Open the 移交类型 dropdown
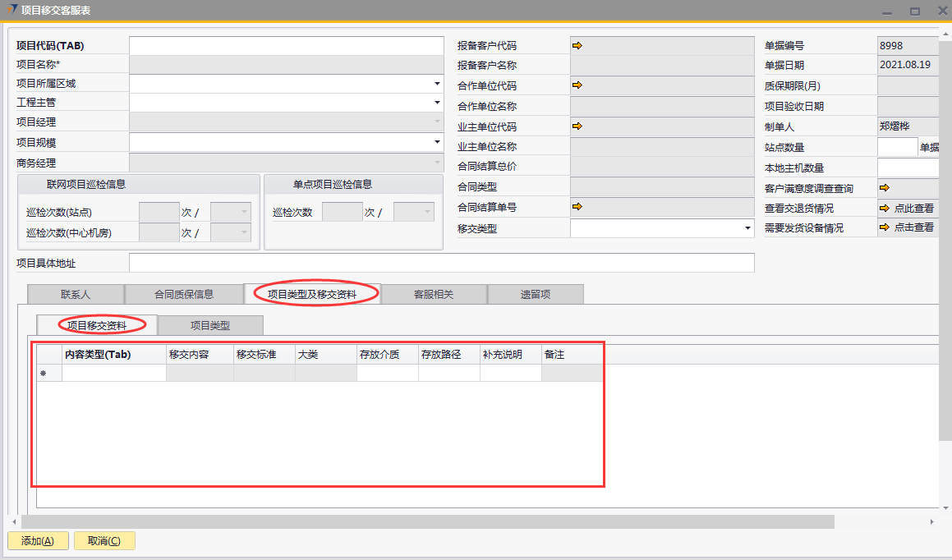Image resolution: width=952 pixels, height=560 pixels. pos(747,228)
